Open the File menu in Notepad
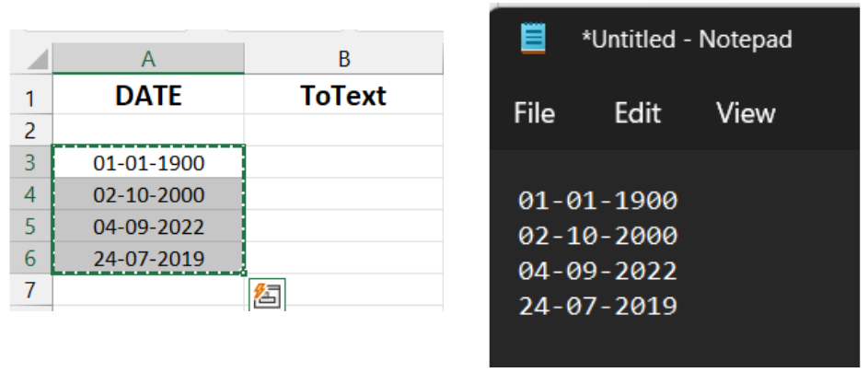 [535, 113]
